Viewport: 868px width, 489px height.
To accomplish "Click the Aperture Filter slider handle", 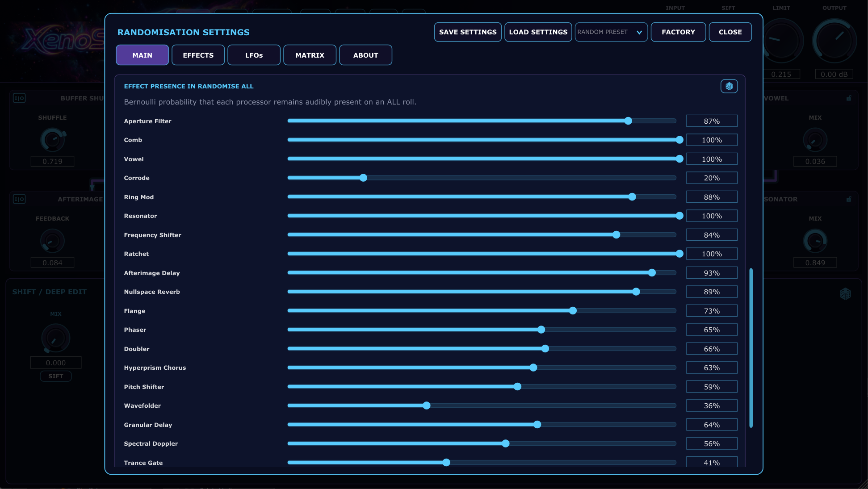I will point(628,121).
